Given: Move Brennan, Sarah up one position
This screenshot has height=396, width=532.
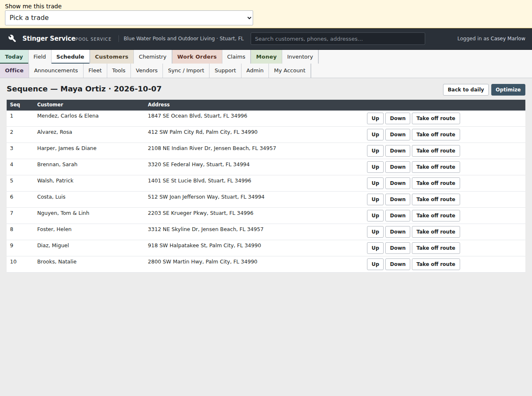Looking at the screenshot, I should pos(375,167).
